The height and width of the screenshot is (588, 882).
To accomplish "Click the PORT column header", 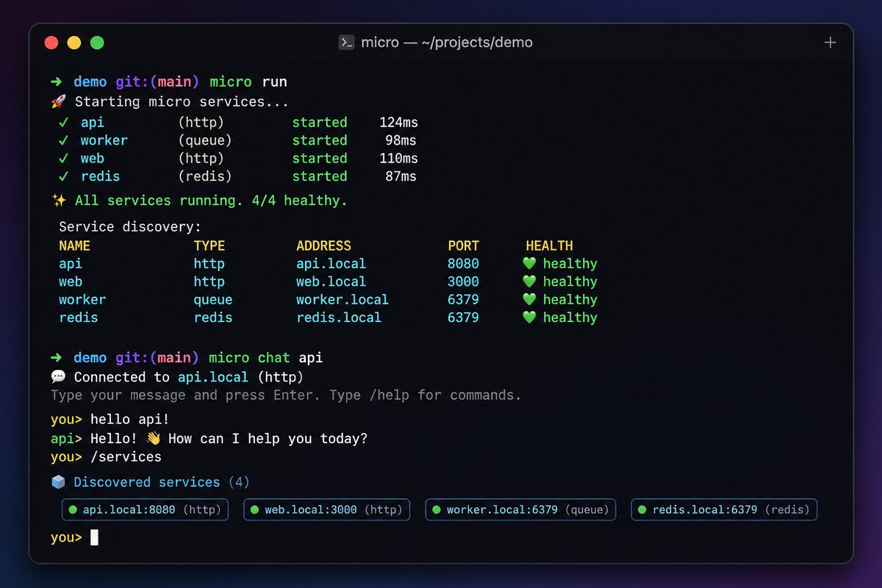I will coord(464,246).
